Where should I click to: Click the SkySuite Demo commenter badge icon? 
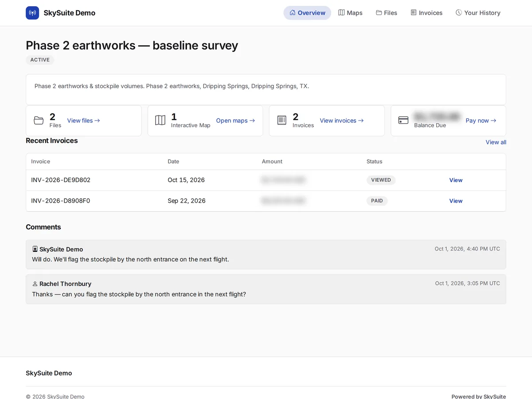pos(35,249)
